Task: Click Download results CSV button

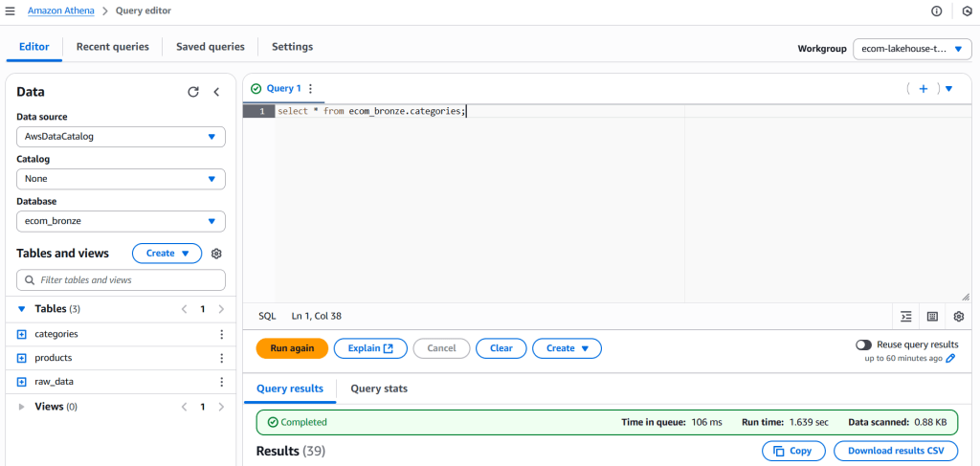Action: [895, 451]
